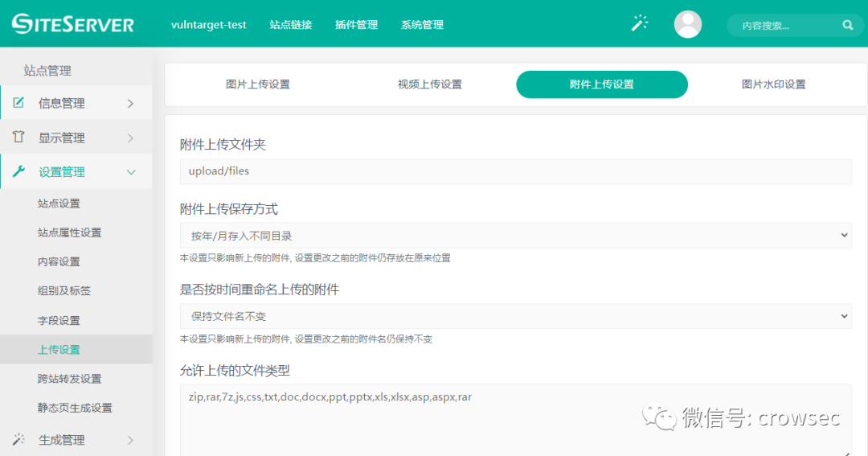Open vulntarget-test site menu

(x=209, y=25)
